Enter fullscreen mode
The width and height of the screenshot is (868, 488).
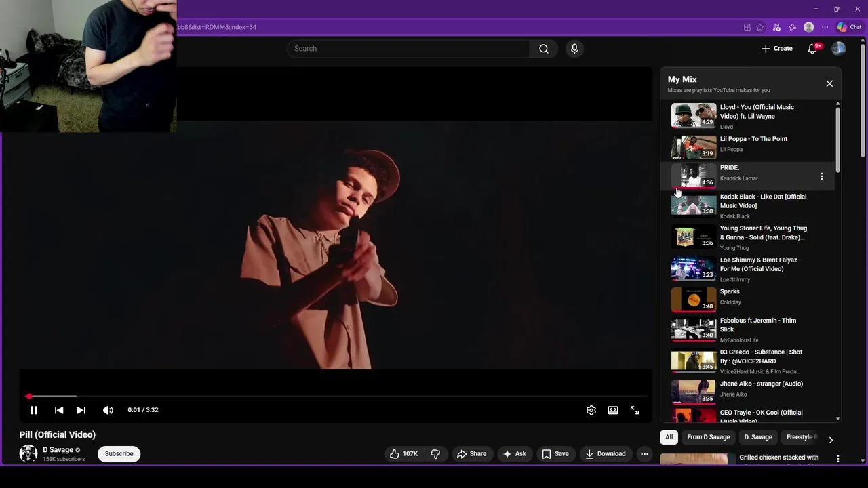pos(635,410)
